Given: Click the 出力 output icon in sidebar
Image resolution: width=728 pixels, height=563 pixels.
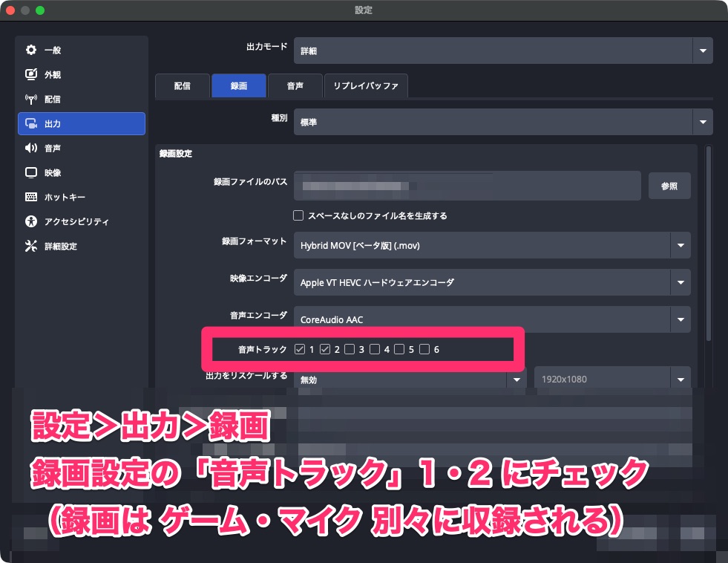Looking at the screenshot, I should 31,123.
